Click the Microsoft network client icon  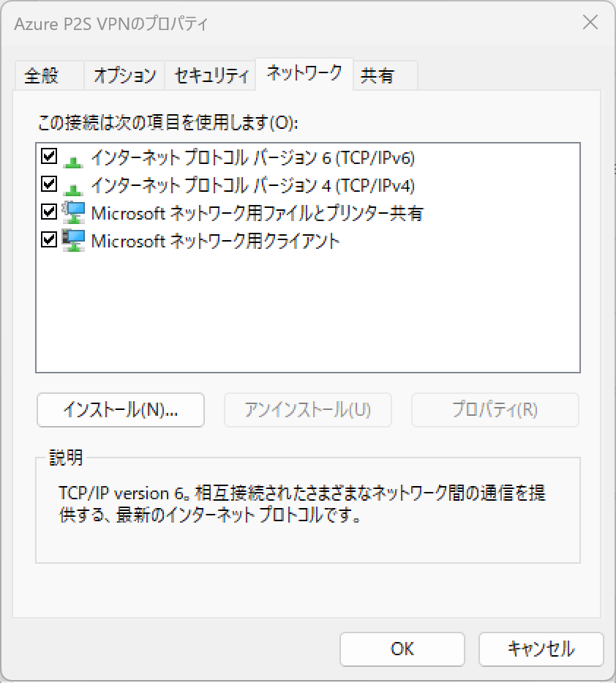click(x=73, y=240)
